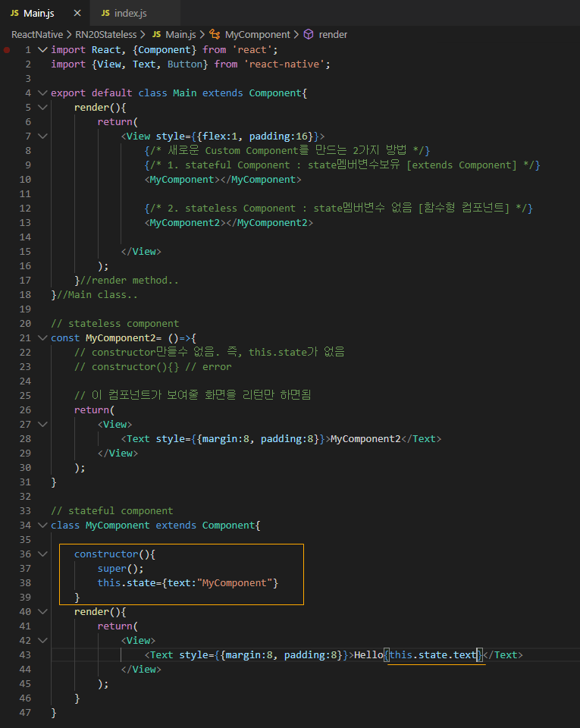Collapse the View element on line 42

(x=42, y=640)
